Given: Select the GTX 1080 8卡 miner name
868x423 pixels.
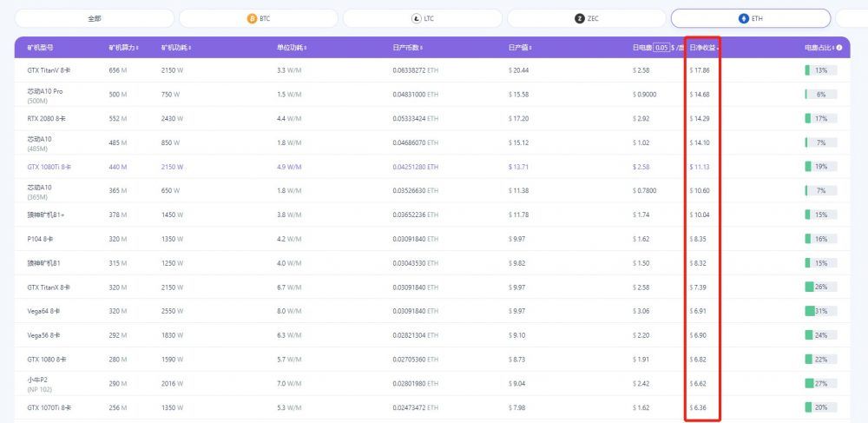Looking at the screenshot, I should (x=47, y=360).
